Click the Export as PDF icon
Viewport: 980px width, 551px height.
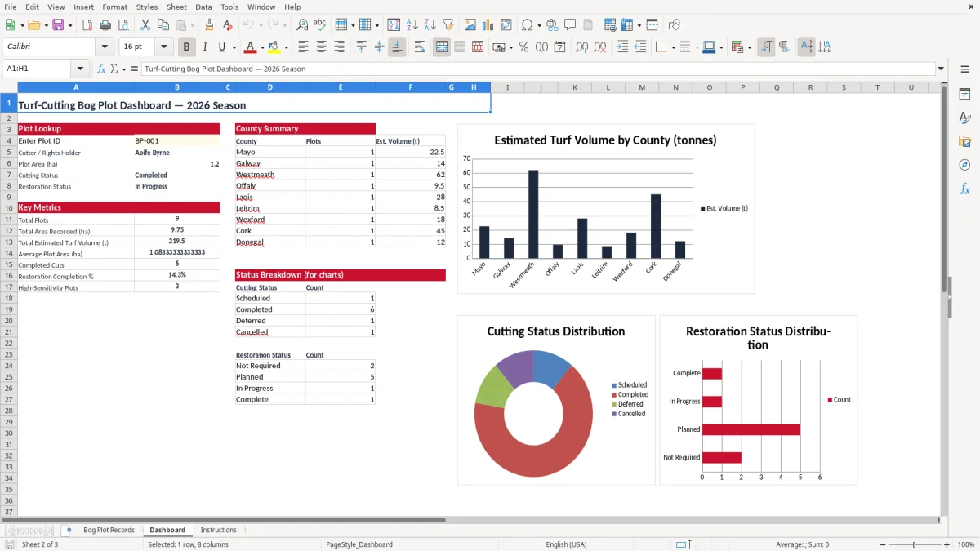tap(89, 25)
